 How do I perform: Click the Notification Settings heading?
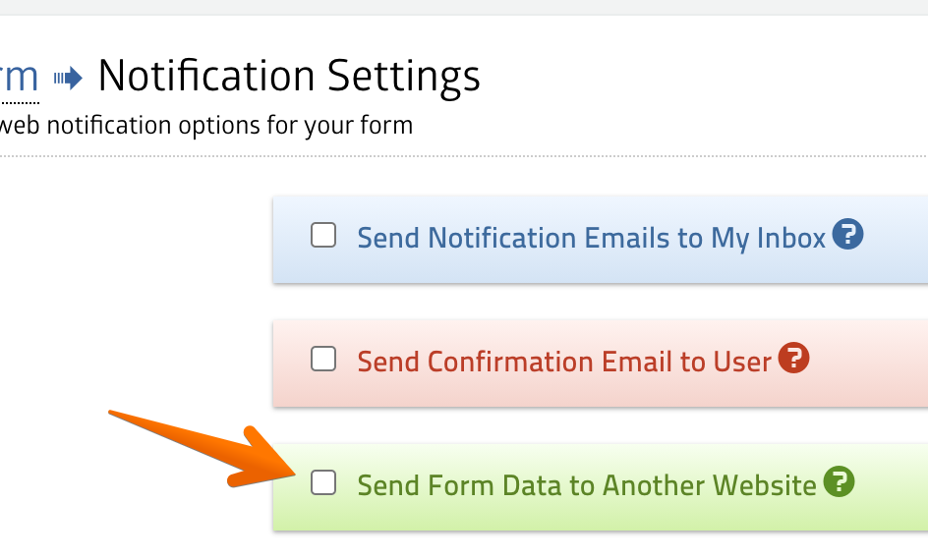[289, 77]
